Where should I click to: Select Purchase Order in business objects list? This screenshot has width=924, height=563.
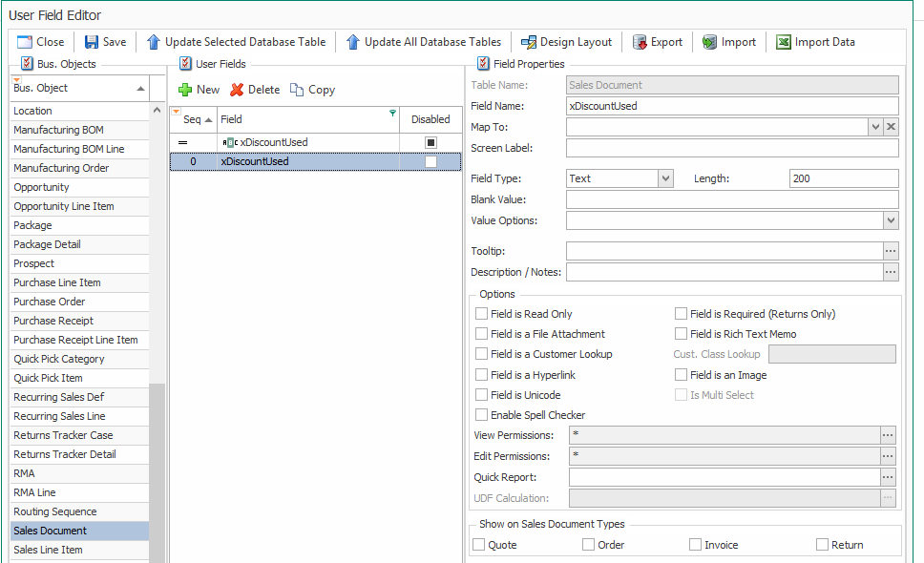click(x=50, y=302)
